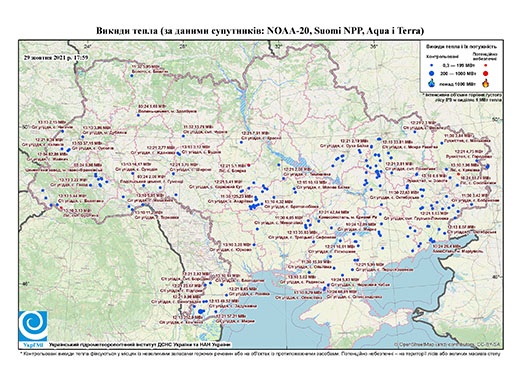Click the small blue dot legend icon
The image size is (520, 368).
click(x=432, y=65)
